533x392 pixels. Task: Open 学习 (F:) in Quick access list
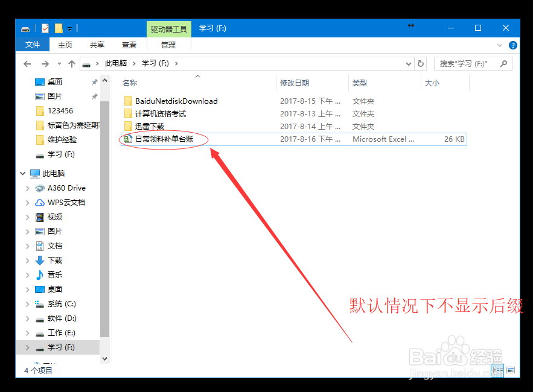(x=61, y=154)
